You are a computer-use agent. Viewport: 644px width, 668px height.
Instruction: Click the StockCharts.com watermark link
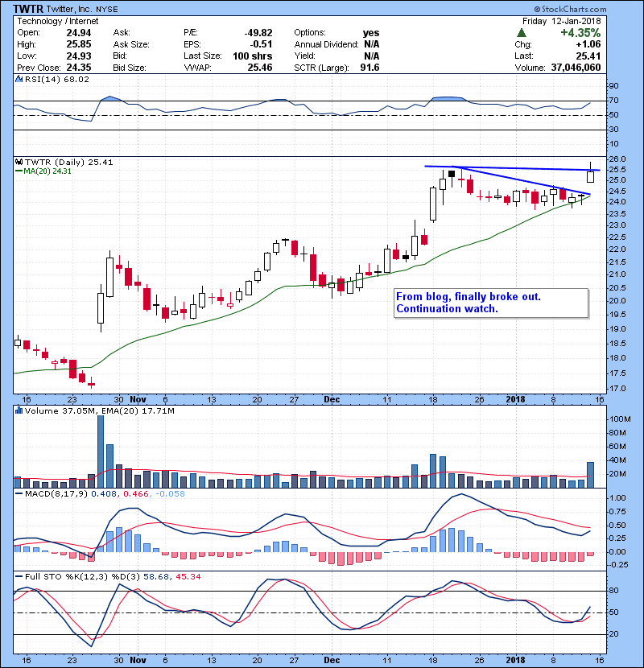pos(570,9)
